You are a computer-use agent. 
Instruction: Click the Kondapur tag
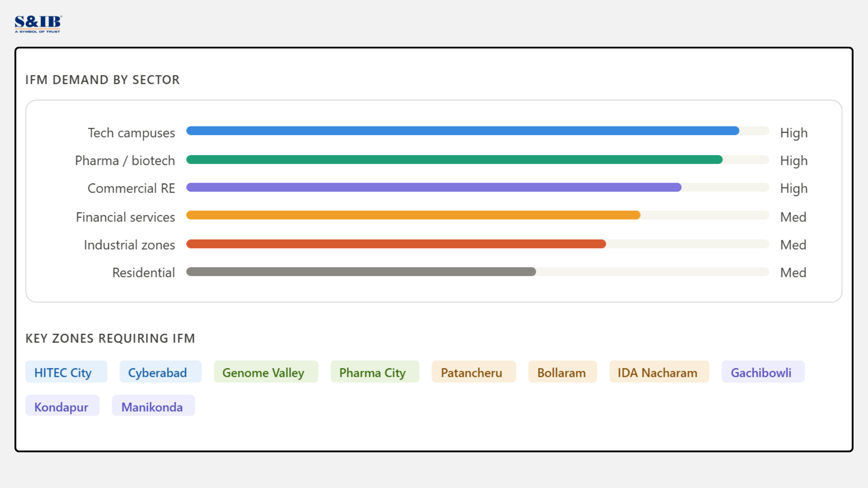point(62,406)
